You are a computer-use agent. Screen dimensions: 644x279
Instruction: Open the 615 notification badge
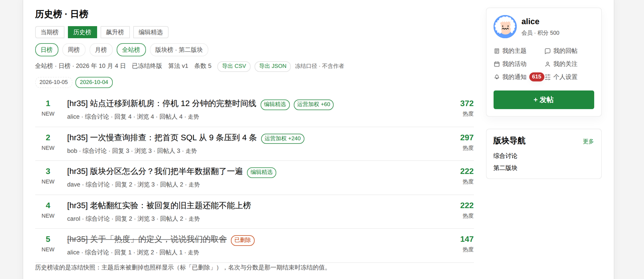coord(536,77)
